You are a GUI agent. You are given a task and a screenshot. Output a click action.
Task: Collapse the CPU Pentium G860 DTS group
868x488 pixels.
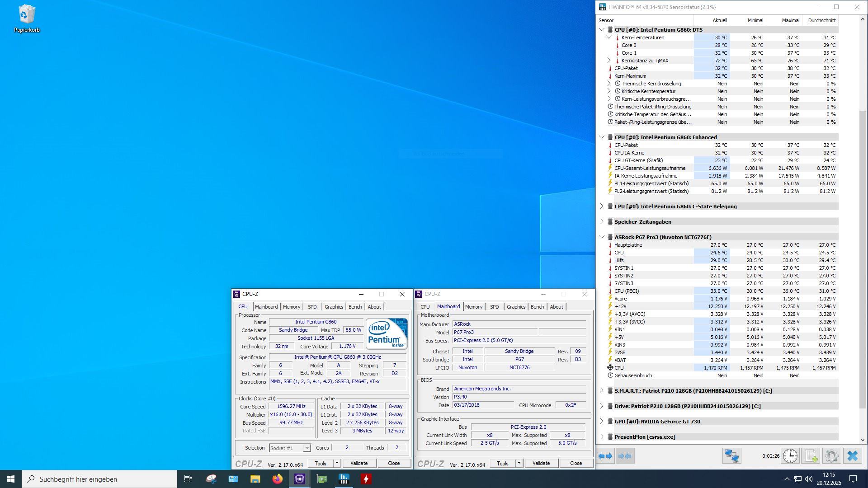602,30
